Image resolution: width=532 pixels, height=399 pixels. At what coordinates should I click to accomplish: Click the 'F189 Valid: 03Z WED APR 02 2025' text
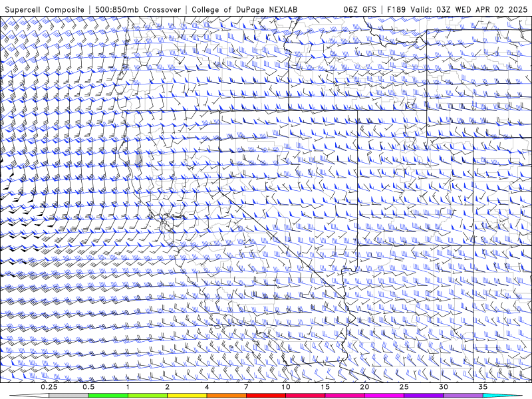457,10
